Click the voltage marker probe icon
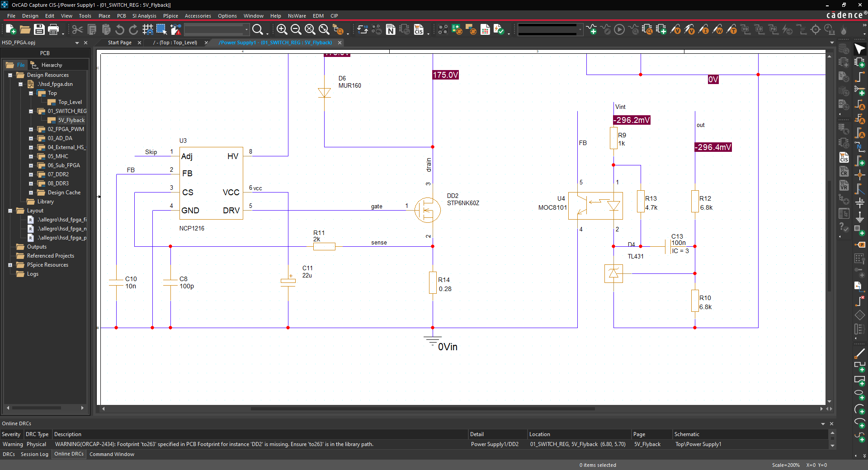The height and width of the screenshot is (470, 868). [675, 30]
